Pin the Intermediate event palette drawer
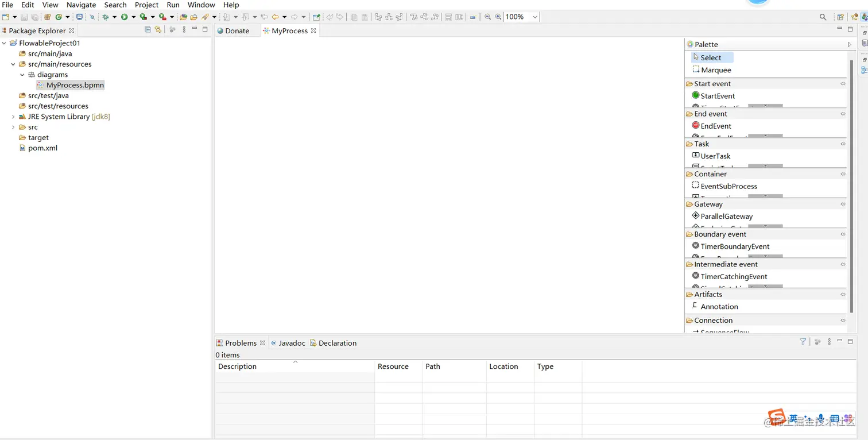 point(843,264)
